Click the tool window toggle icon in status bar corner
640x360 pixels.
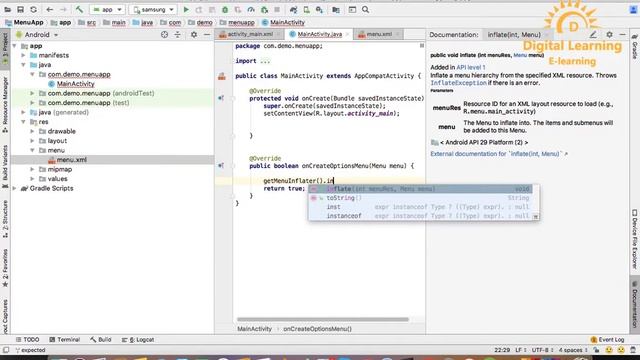(x=6, y=350)
